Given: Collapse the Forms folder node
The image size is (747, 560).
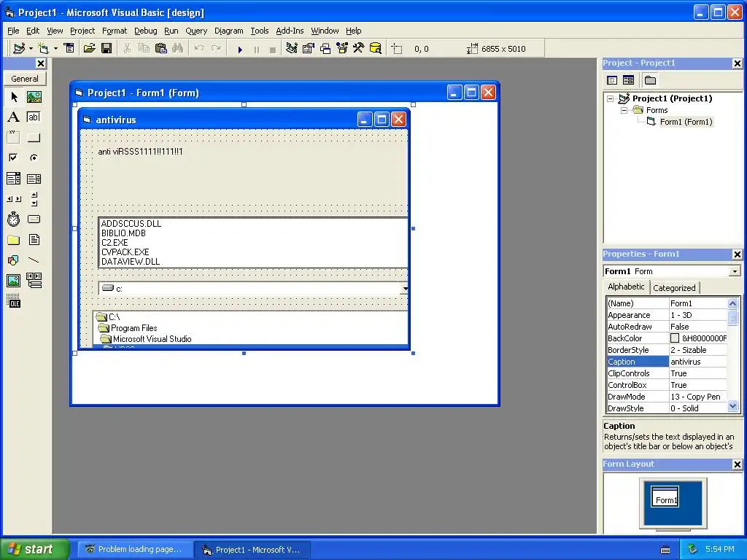Looking at the screenshot, I should tap(624, 111).
